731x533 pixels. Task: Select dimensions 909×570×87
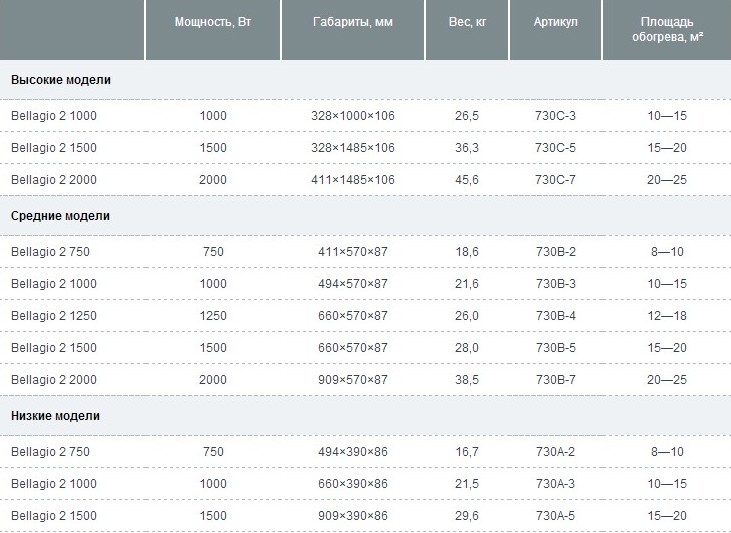(x=353, y=380)
